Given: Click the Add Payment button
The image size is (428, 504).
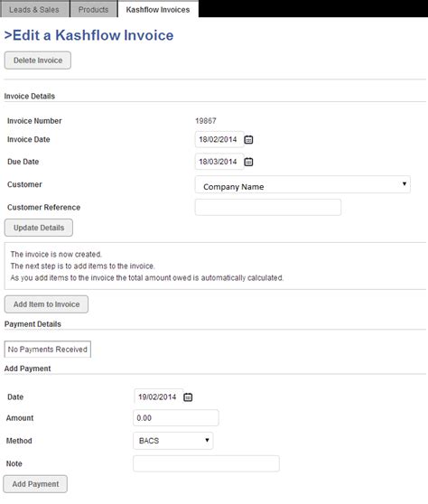Looking at the screenshot, I should coord(35,484).
